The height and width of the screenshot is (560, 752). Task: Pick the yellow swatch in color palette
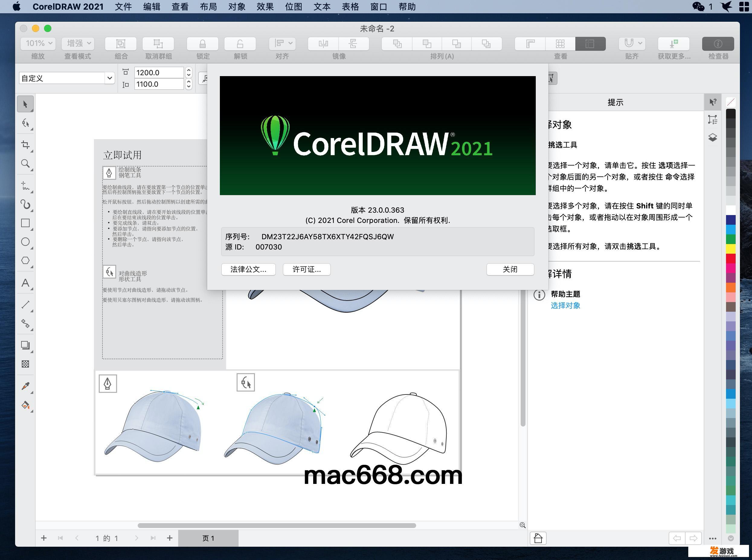click(x=731, y=249)
